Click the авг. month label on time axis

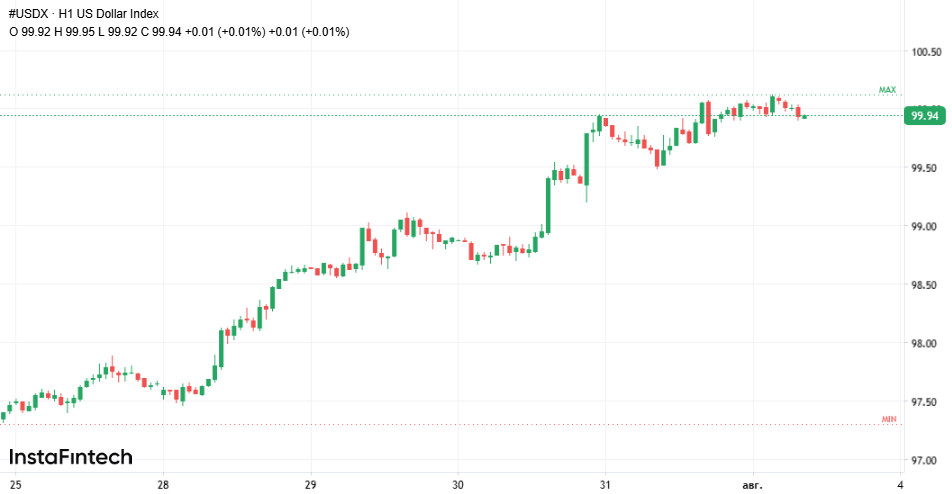point(752,486)
